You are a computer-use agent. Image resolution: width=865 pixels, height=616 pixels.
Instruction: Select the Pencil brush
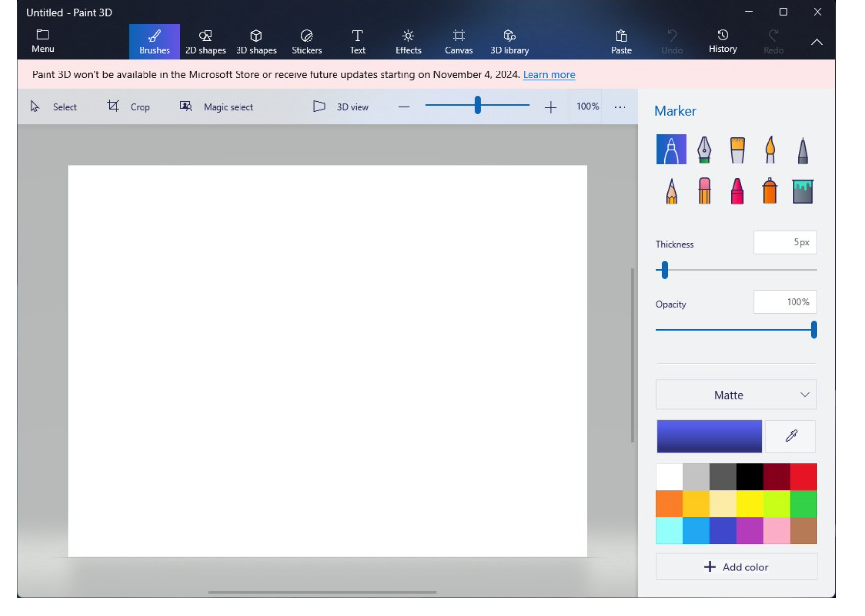pos(671,190)
